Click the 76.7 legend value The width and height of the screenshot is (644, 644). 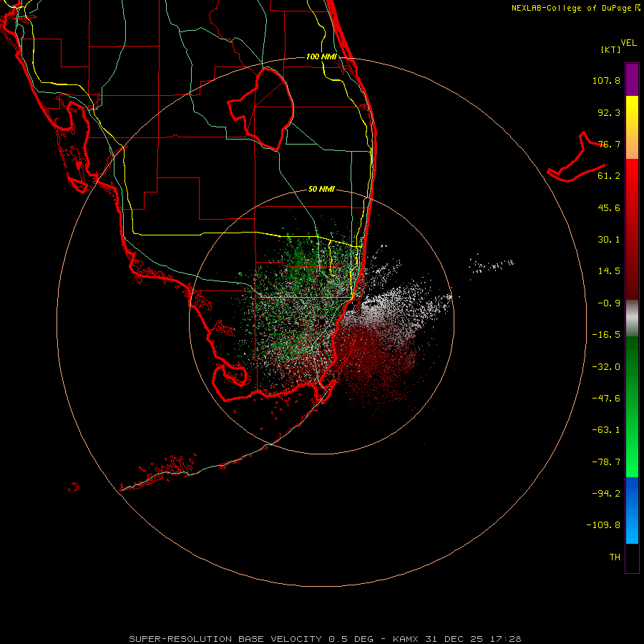pyautogui.click(x=609, y=144)
